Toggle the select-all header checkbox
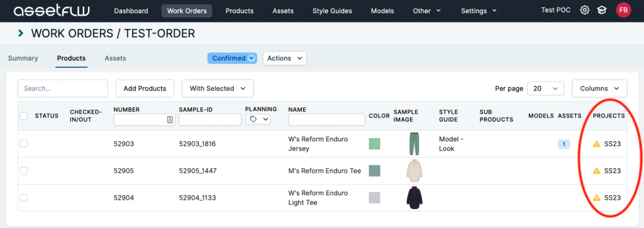This screenshot has height=228, width=644. [24, 116]
